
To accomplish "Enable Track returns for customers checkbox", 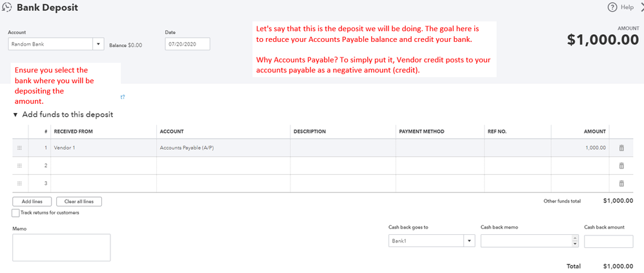I will click(15, 213).
